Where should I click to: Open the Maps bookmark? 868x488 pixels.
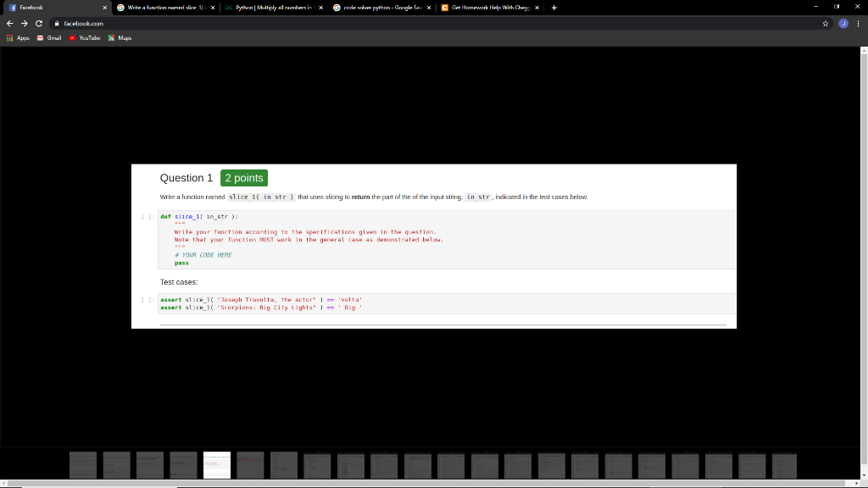coord(120,37)
